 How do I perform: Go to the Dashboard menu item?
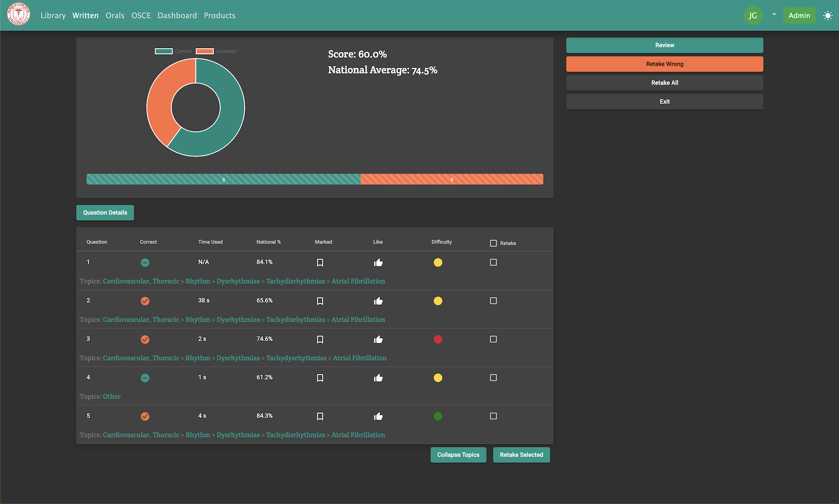[177, 16]
